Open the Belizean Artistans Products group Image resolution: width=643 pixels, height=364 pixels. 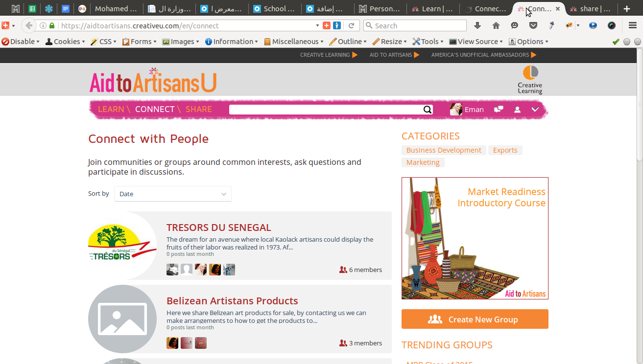232,301
